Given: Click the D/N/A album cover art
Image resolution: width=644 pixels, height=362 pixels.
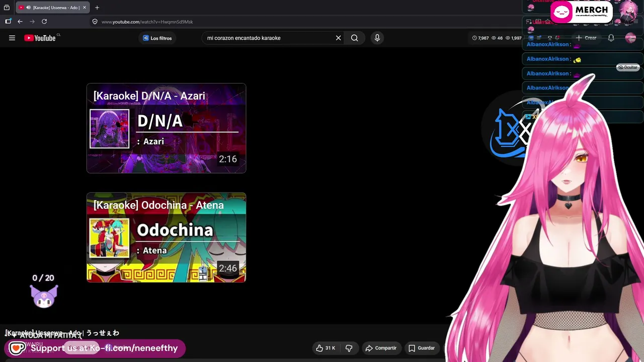Looking at the screenshot, I should pos(110,129).
